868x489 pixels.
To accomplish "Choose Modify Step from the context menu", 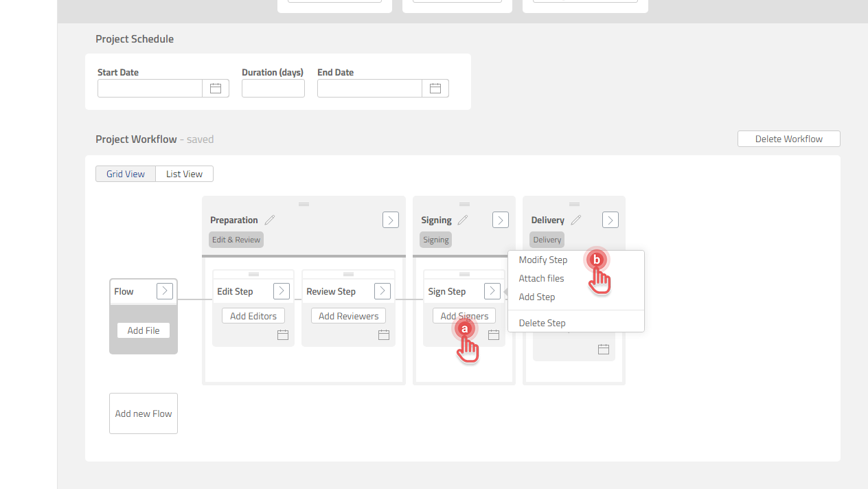I will [x=542, y=260].
